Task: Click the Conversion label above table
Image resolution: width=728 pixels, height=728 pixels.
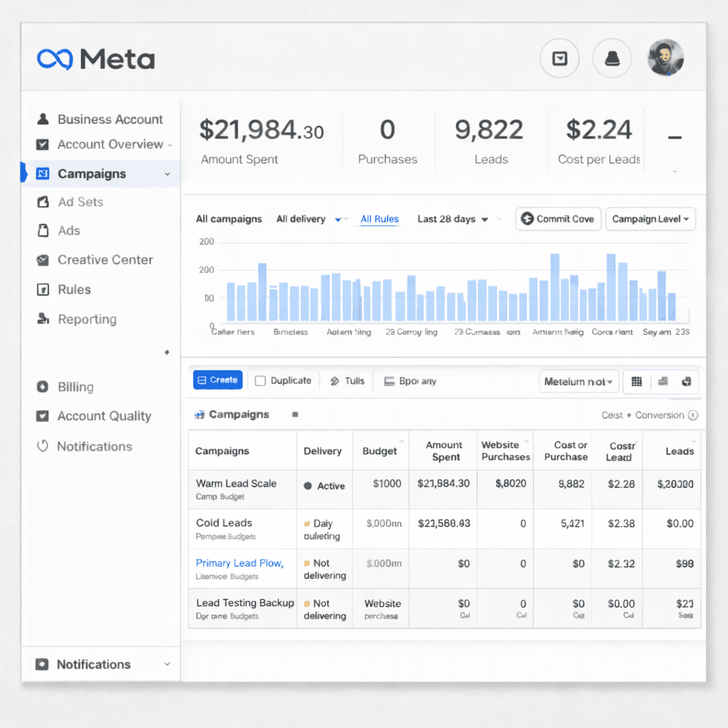Action: tap(659, 415)
